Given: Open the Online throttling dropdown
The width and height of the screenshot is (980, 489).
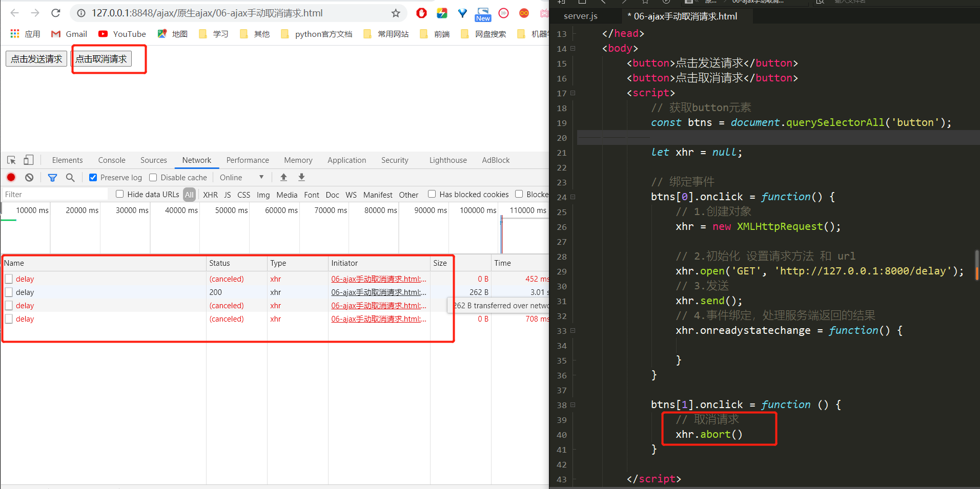Looking at the screenshot, I should [241, 177].
